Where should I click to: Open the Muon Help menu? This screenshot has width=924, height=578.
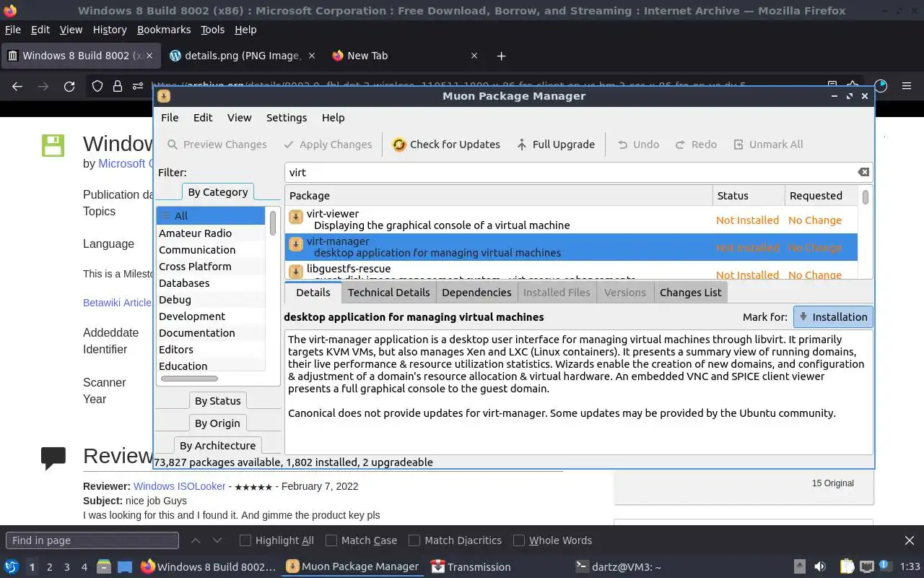point(333,118)
